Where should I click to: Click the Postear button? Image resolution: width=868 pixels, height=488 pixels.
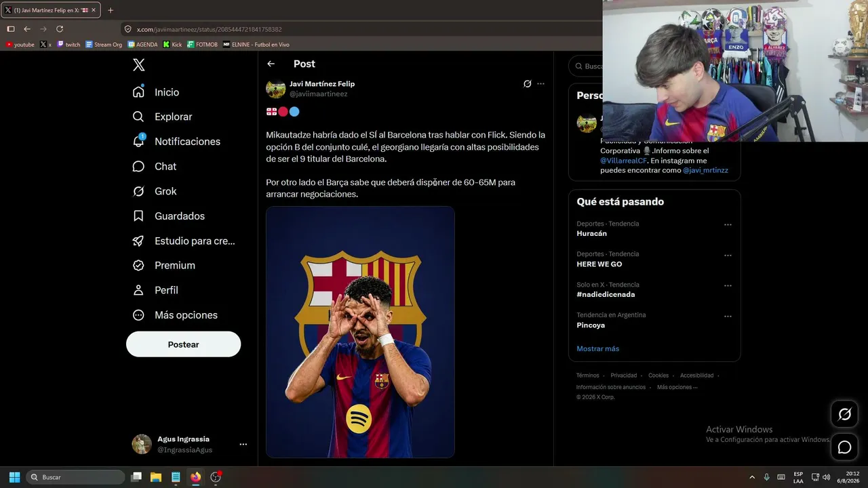(183, 344)
